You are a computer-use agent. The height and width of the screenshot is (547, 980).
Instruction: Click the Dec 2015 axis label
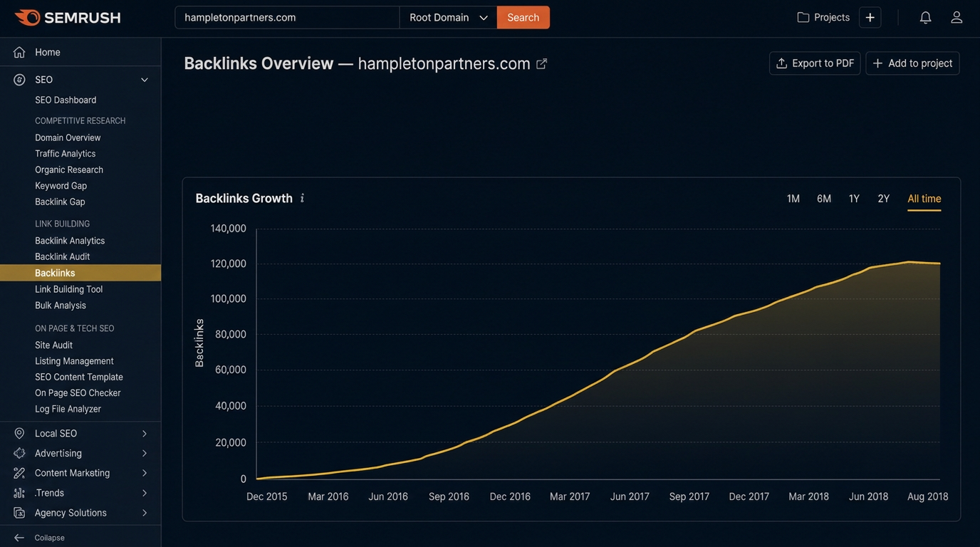267,496
